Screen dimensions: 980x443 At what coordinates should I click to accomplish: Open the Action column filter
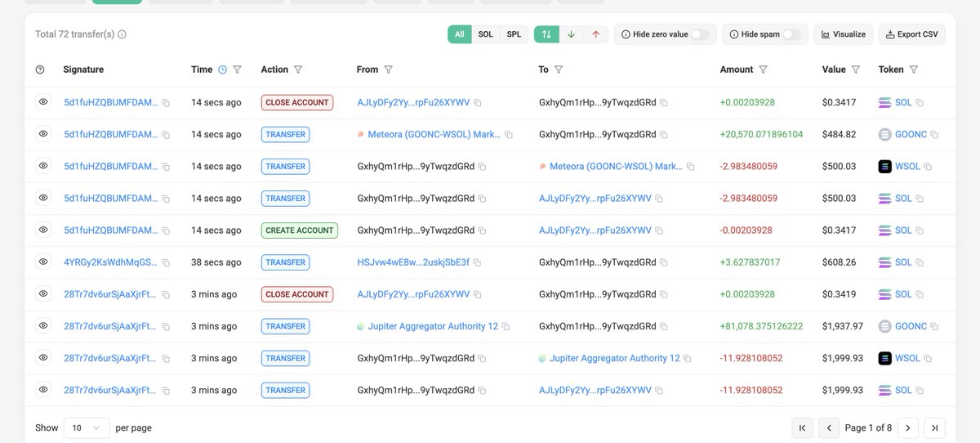(298, 69)
